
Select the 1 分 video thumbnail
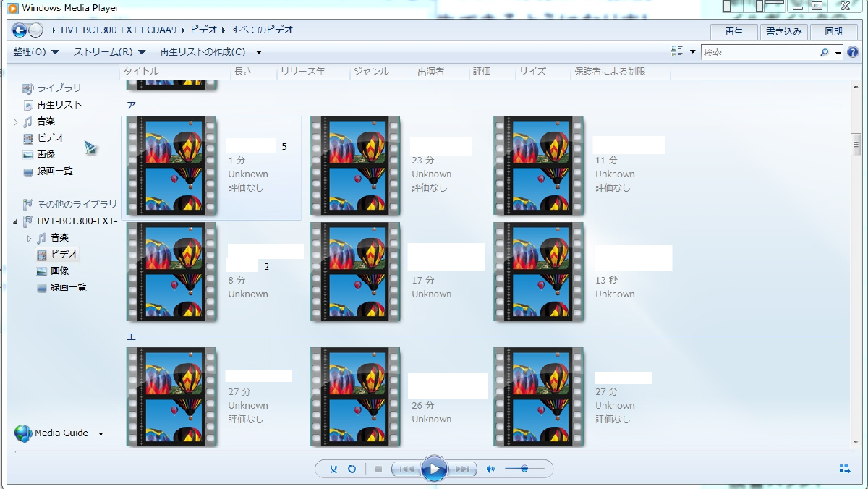pyautogui.click(x=171, y=166)
